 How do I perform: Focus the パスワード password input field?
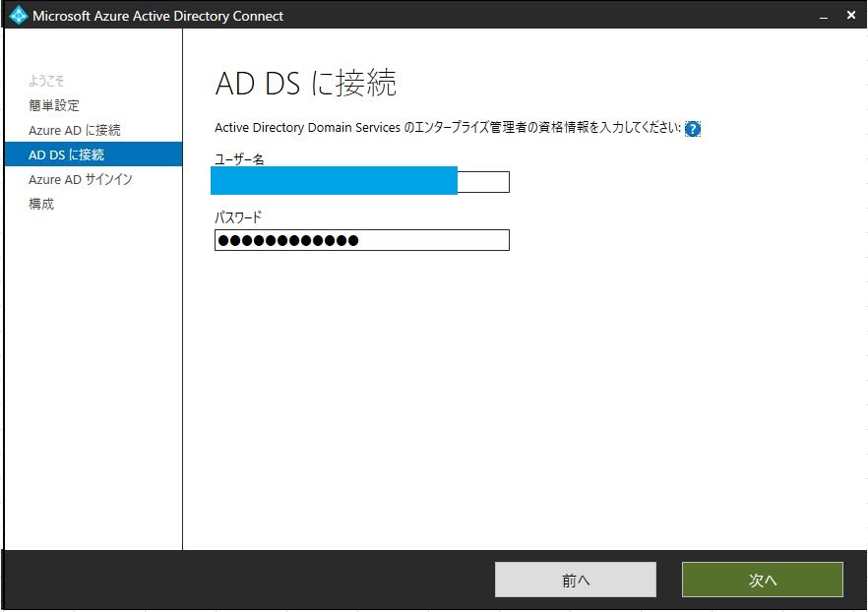[361, 240]
